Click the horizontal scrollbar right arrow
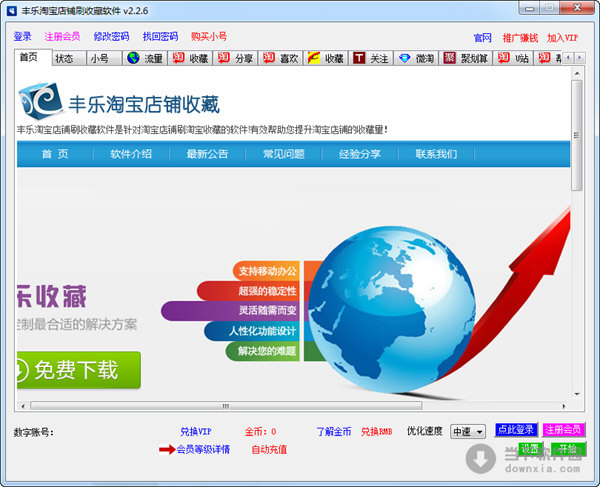The height and width of the screenshot is (487, 600). (x=564, y=406)
